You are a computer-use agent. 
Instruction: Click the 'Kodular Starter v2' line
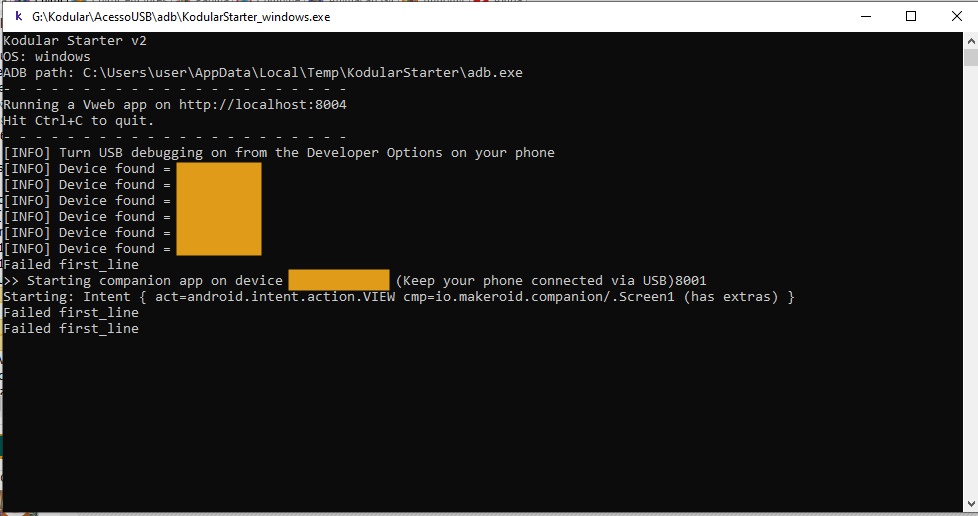point(75,41)
